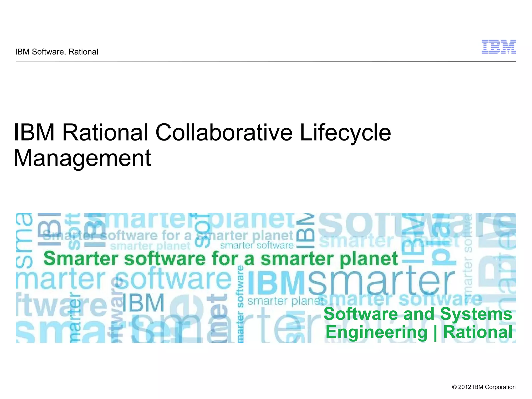Click small 'smarter software' text at the banner top

click(x=257, y=245)
